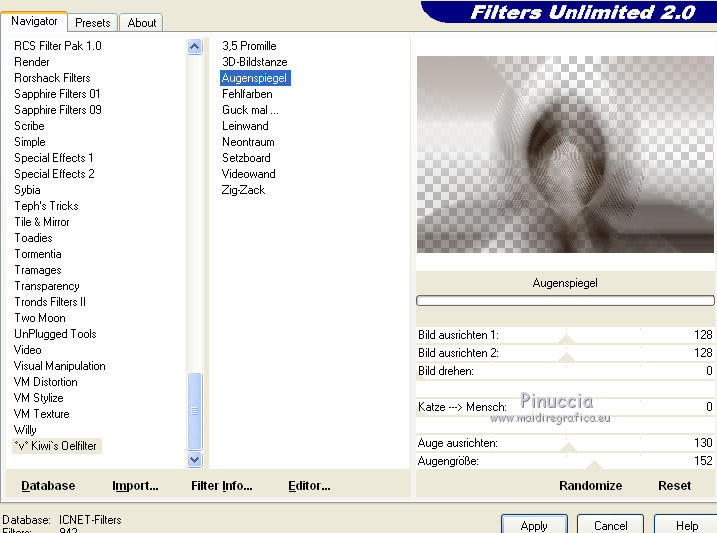Select Sapphire Filters 01 category

tap(57, 94)
